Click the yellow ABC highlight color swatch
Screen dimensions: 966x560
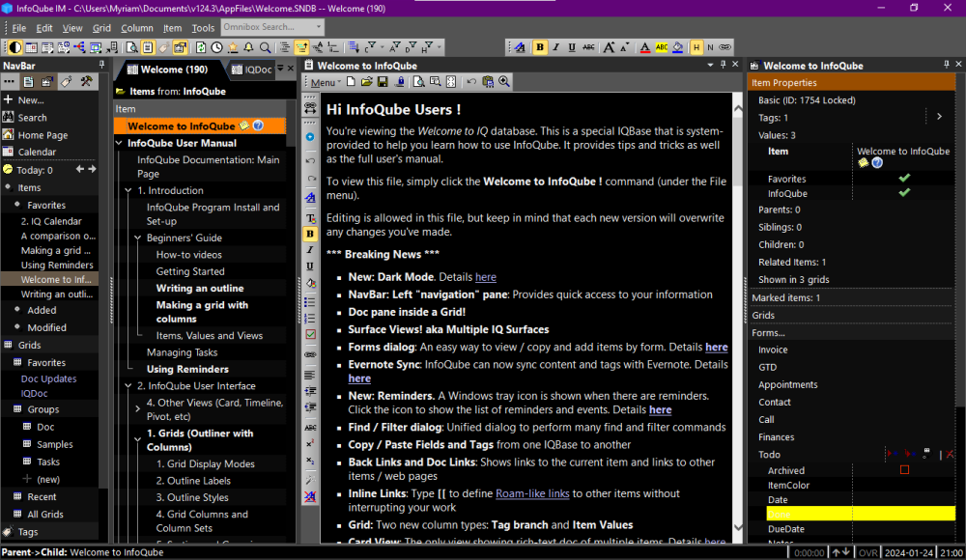click(x=662, y=47)
